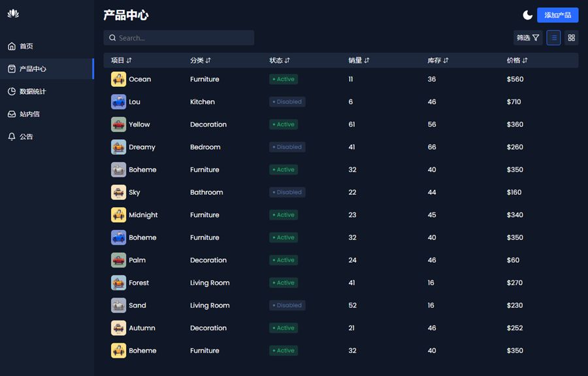Focus the Search input field
588x376 pixels.
(184, 38)
